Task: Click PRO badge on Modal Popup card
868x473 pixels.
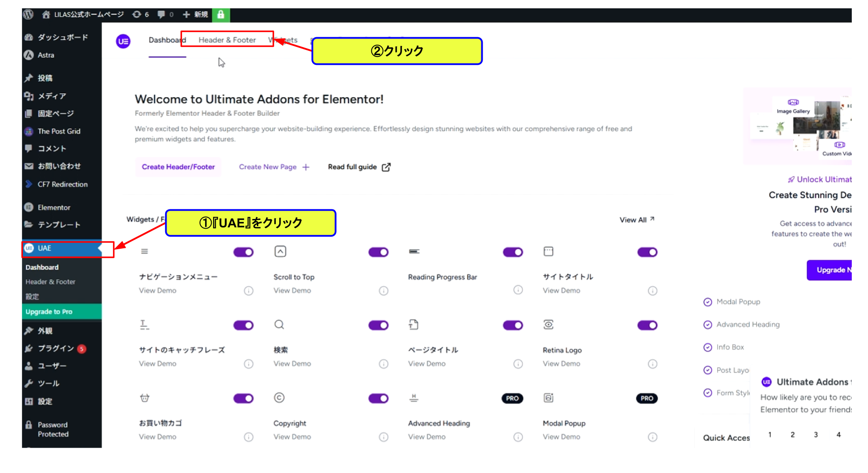Action: coord(647,399)
